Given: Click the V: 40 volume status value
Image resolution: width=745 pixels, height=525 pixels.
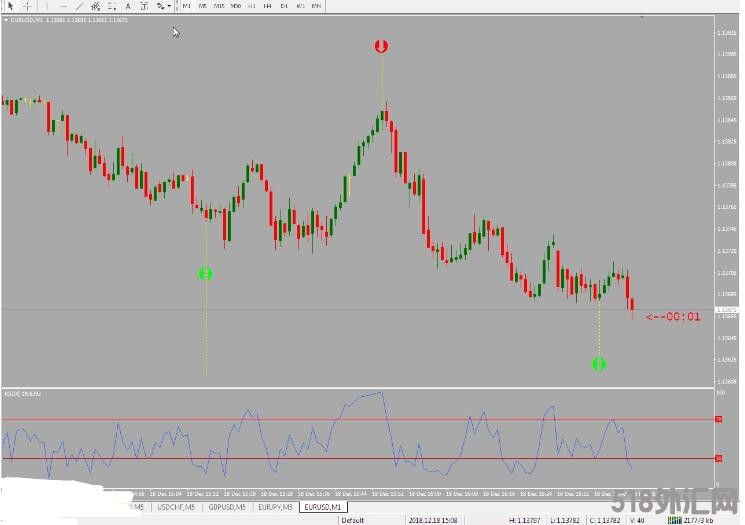Looking at the screenshot, I should coord(637,520).
